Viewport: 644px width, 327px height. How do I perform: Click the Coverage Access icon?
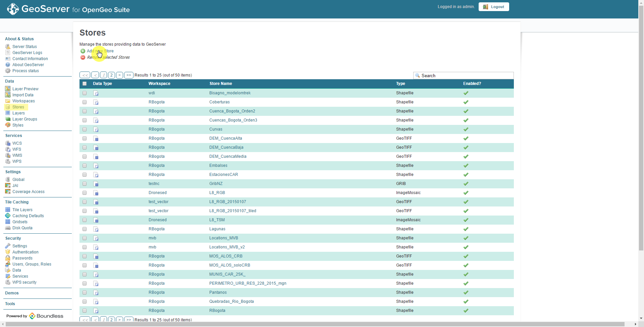click(x=8, y=192)
